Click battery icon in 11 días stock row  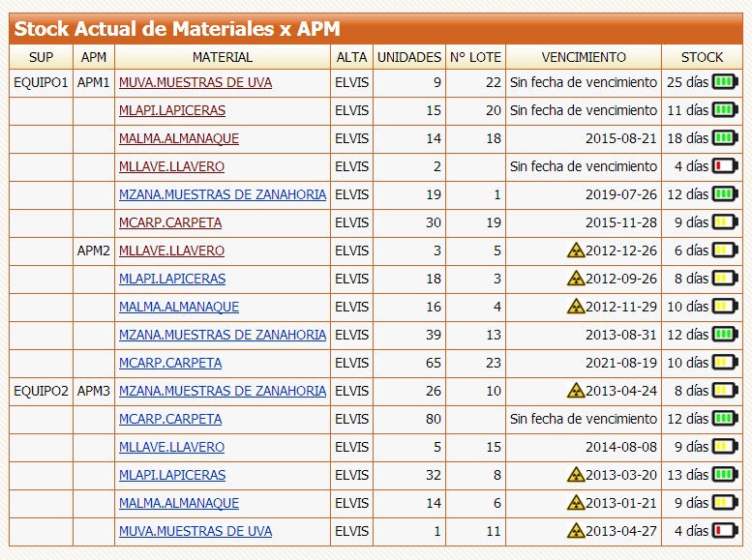tap(725, 110)
